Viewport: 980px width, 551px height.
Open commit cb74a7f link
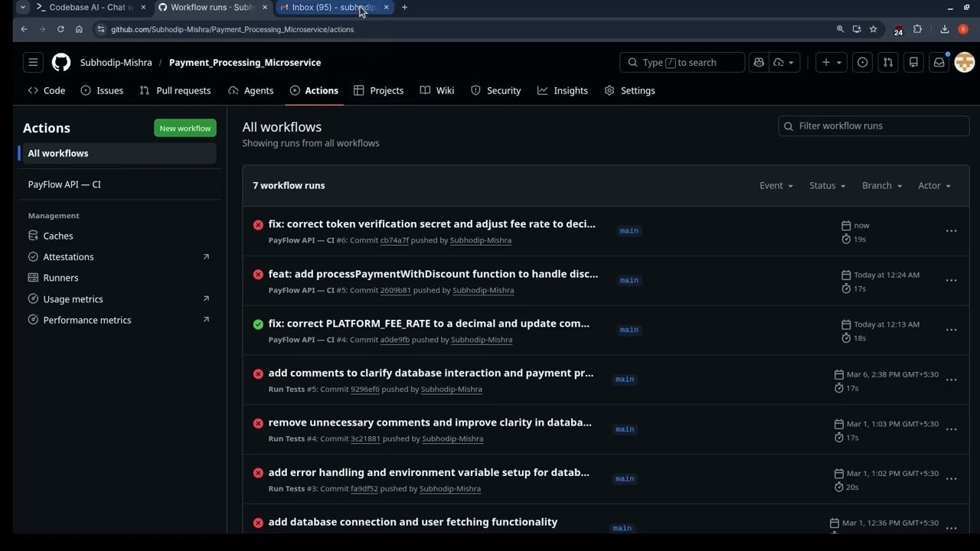pyautogui.click(x=394, y=240)
